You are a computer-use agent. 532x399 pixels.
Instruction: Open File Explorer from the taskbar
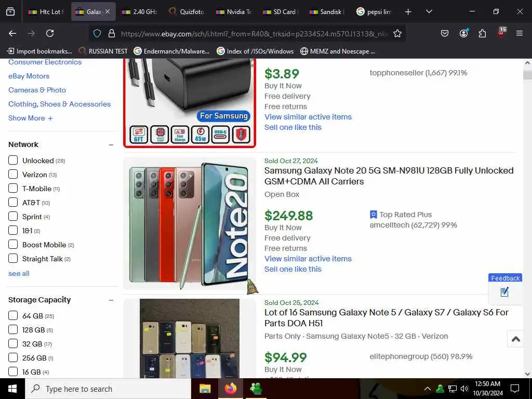(x=205, y=389)
